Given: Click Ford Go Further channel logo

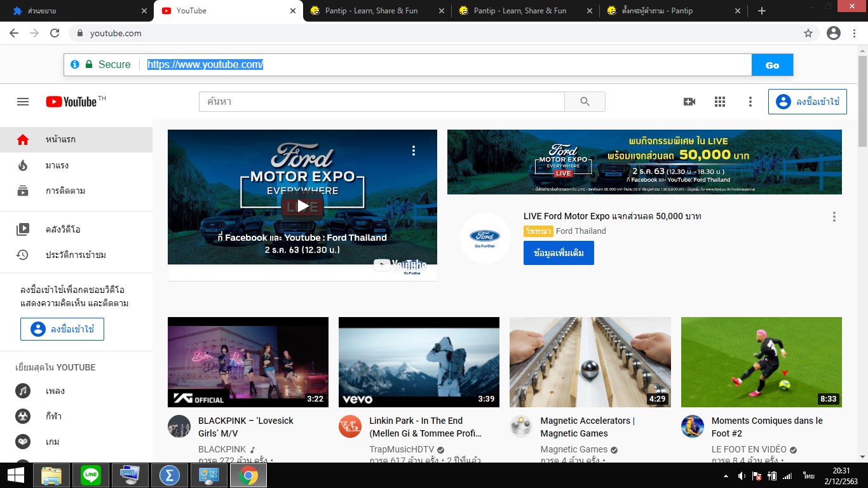Looking at the screenshot, I should coord(485,238).
